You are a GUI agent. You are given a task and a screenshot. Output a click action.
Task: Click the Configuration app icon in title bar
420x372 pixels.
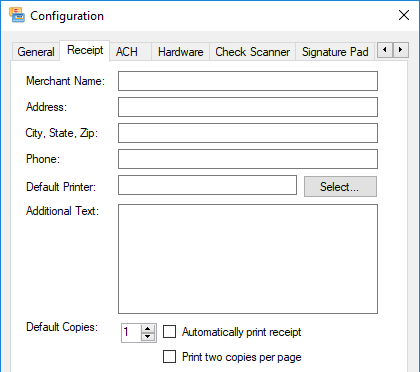point(17,15)
